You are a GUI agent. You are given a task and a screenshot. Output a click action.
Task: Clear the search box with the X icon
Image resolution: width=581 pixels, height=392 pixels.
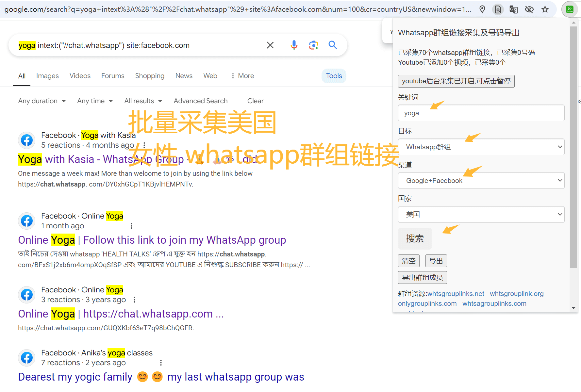(x=270, y=45)
